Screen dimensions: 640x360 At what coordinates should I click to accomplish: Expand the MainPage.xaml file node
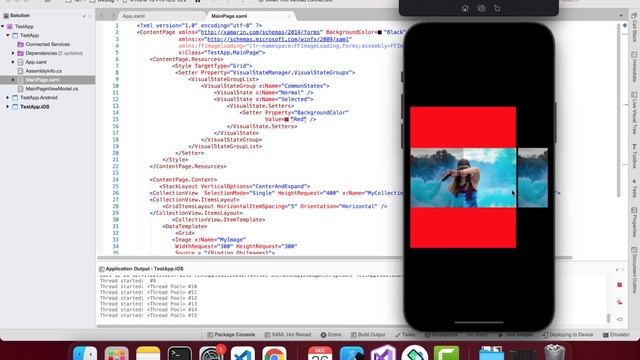(x=13, y=80)
